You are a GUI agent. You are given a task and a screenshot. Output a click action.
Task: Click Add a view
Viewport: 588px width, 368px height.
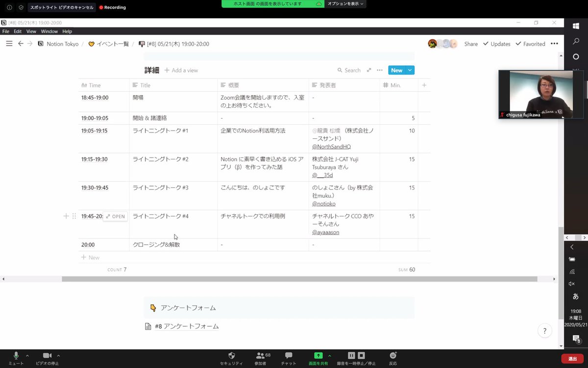point(181,70)
